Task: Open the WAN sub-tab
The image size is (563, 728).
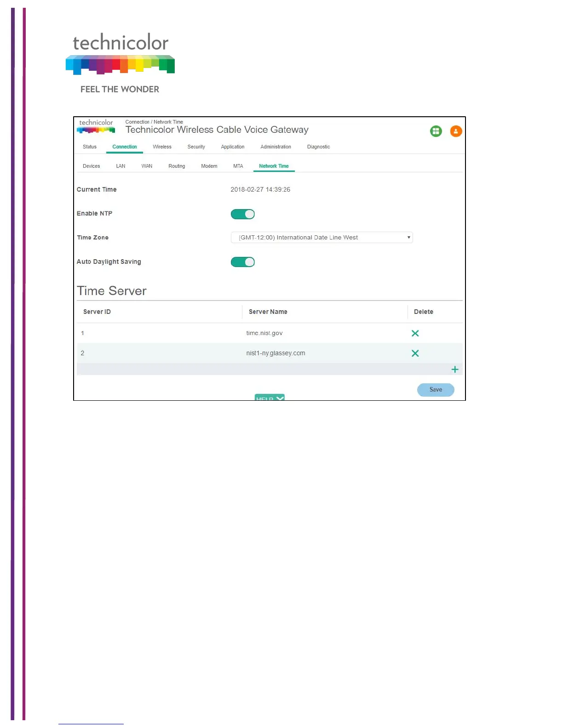Action: (147, 166)
